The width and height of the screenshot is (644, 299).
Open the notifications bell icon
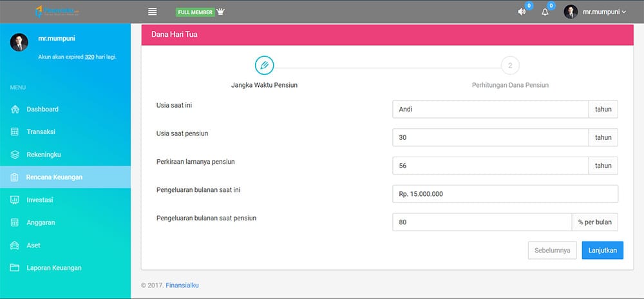pyautogui.click(x=545, y=12)
